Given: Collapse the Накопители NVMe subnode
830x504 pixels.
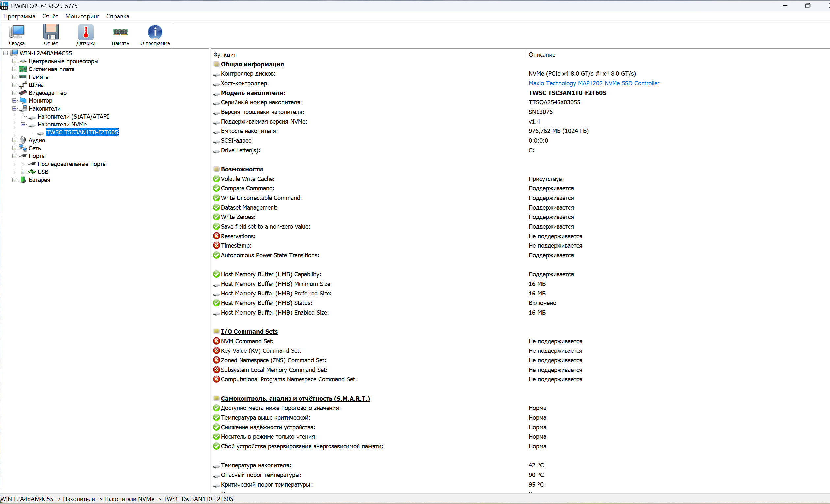Looking at the screenshot, I should [x=23, y=124].
